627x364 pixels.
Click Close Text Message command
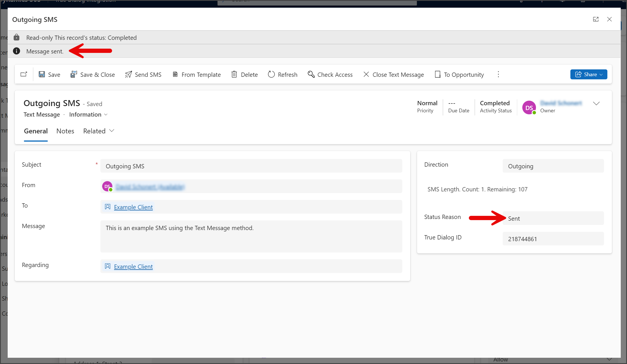tap(393, 75)
